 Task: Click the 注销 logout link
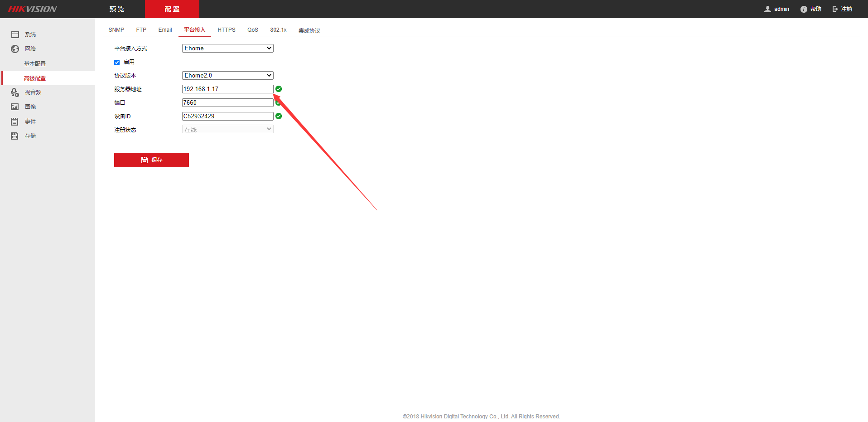[x=847, y=9]
